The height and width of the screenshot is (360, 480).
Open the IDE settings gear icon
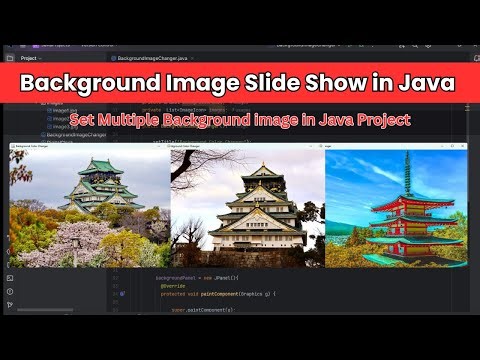(428, 46)
